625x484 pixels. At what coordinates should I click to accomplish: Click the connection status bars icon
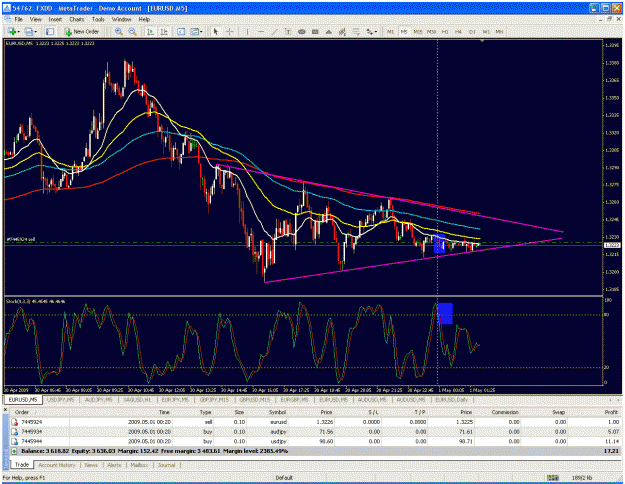pos(552,478)
